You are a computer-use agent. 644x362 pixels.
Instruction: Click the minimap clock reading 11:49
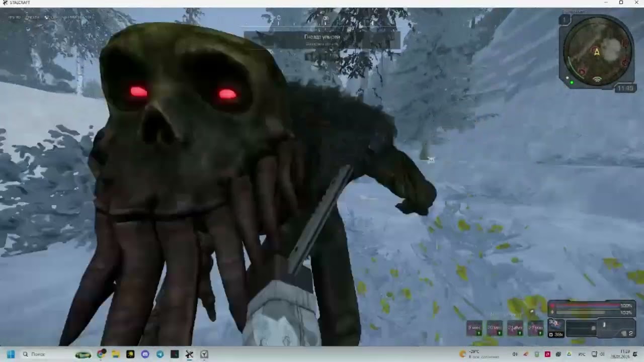pos(625,88)
